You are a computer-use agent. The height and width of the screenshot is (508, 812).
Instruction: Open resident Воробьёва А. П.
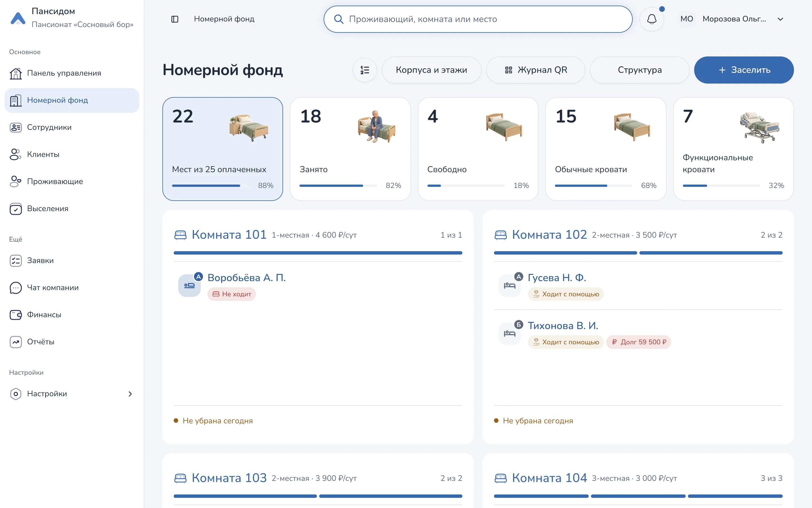(x=247, y=278)
